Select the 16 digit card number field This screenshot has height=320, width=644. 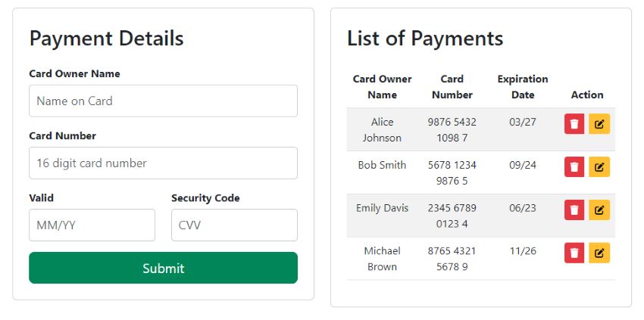tap(163, 163)
